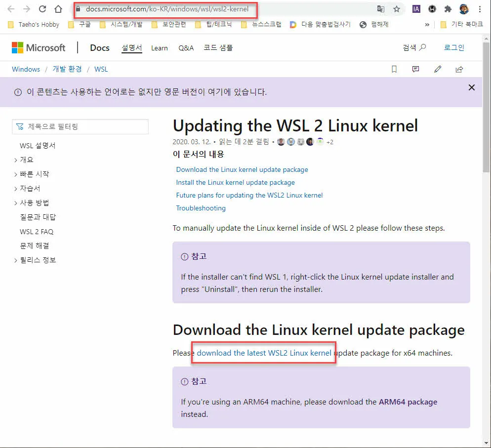The height and width of the screenshot is (448, 491).
Task: Open the 보안관련 bookmark folder
Action: 168,24
